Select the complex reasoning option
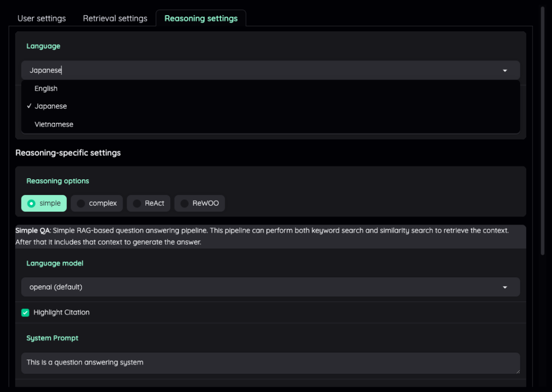Image resolution: width=552 pixels, height=392 pixels. coord(96,203)
